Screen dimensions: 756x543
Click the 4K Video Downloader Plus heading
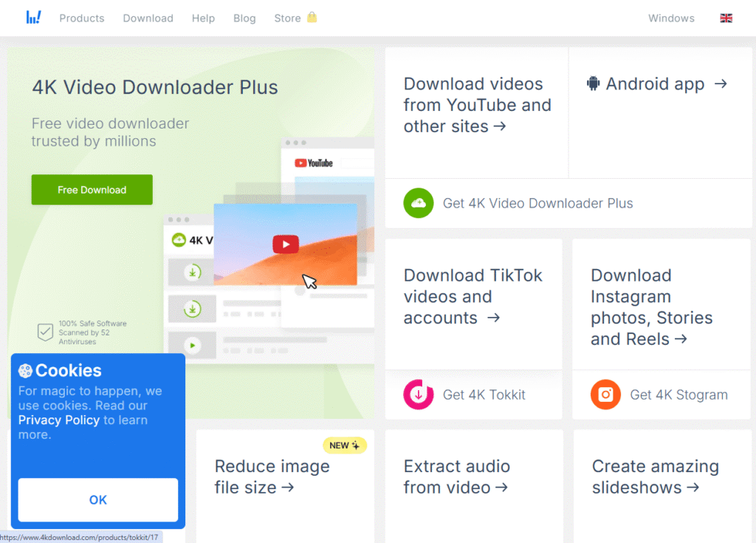pos(155,87)
